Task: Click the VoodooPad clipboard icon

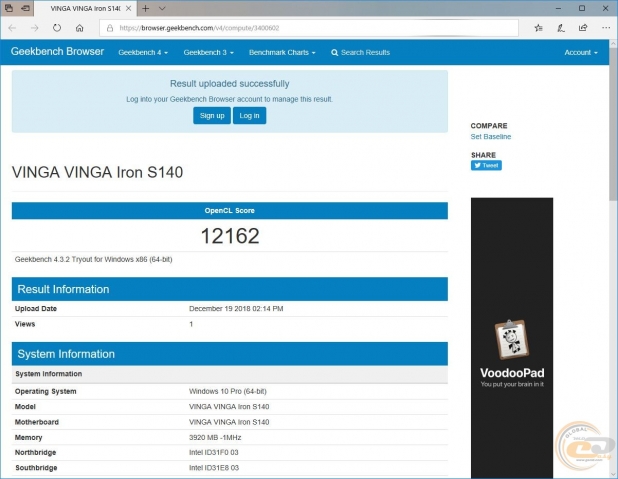Action: point(512,339)
